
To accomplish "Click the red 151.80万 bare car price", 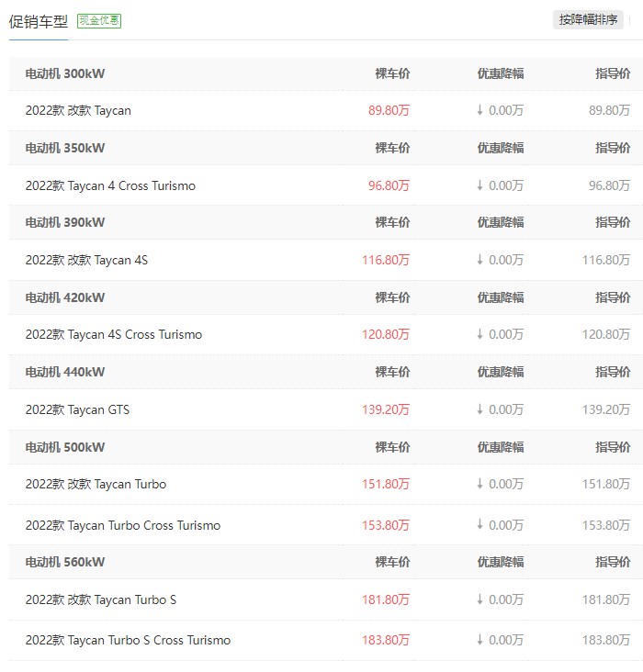I will (x=386, y=485).
